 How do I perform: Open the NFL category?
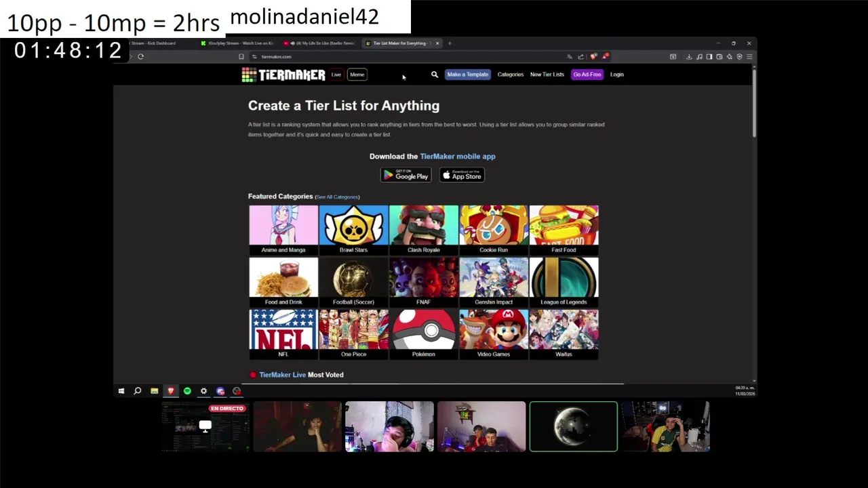283,334
